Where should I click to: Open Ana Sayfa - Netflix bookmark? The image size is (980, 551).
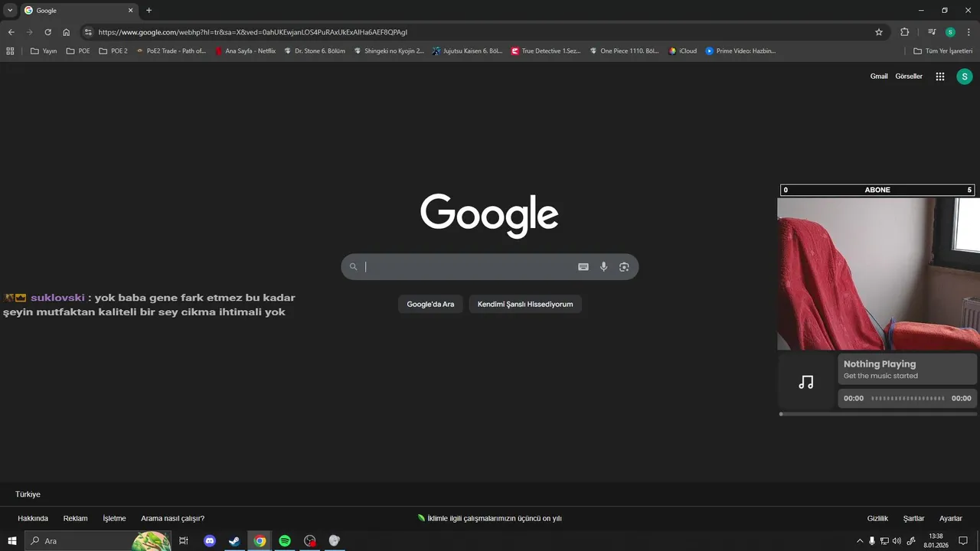pyautogui.click(x=245, y=51)
